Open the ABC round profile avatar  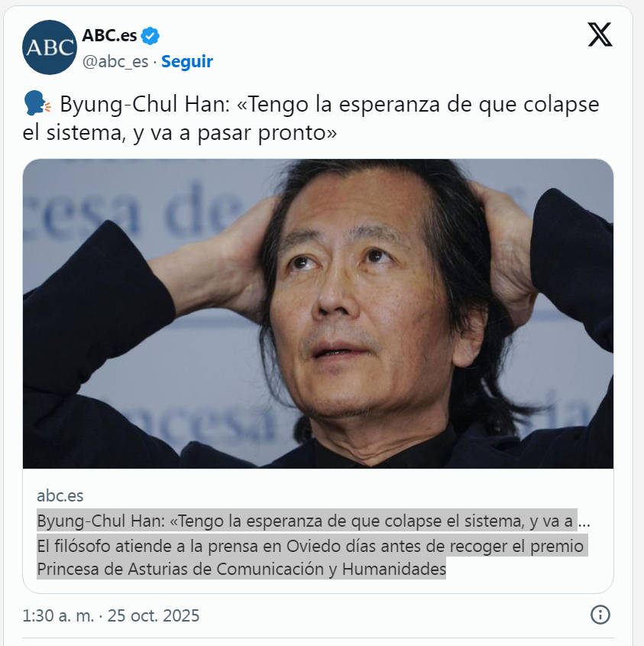50,47
